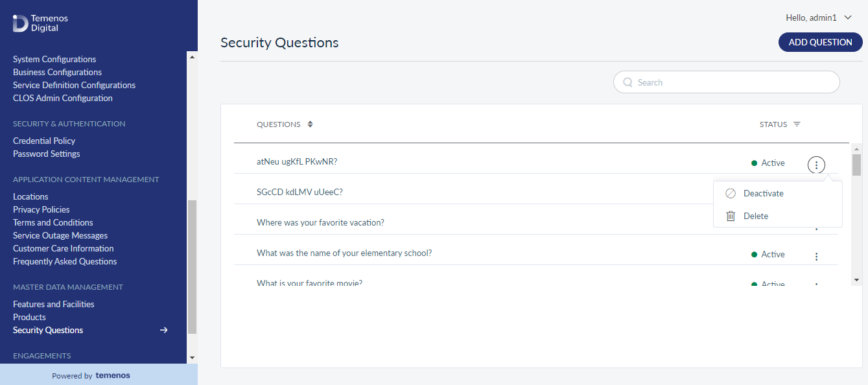Image resolution: width=868 pixels, height=385 pixels.
Task: Click the questions list scrollbar thumb
Action: click(856, 165)
